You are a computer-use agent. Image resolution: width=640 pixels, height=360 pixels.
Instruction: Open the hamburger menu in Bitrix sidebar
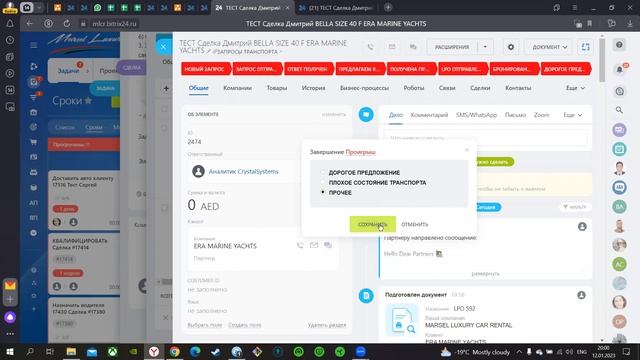click(33, 45)
